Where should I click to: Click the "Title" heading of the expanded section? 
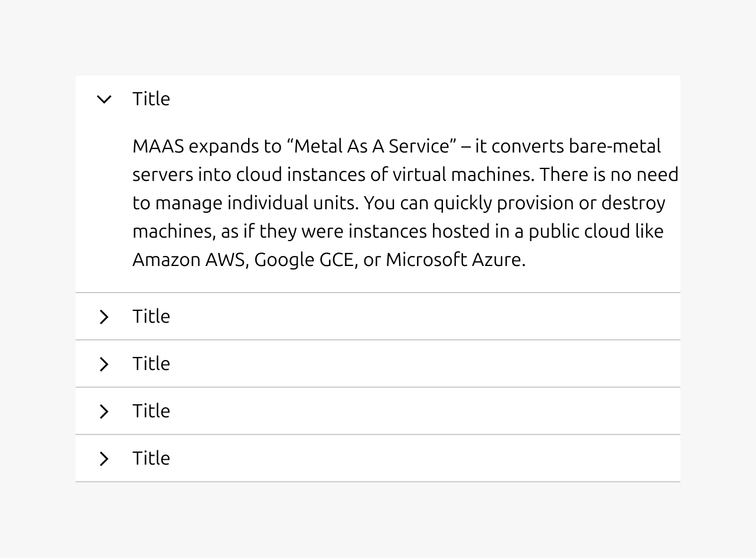[x=151, y=99]
